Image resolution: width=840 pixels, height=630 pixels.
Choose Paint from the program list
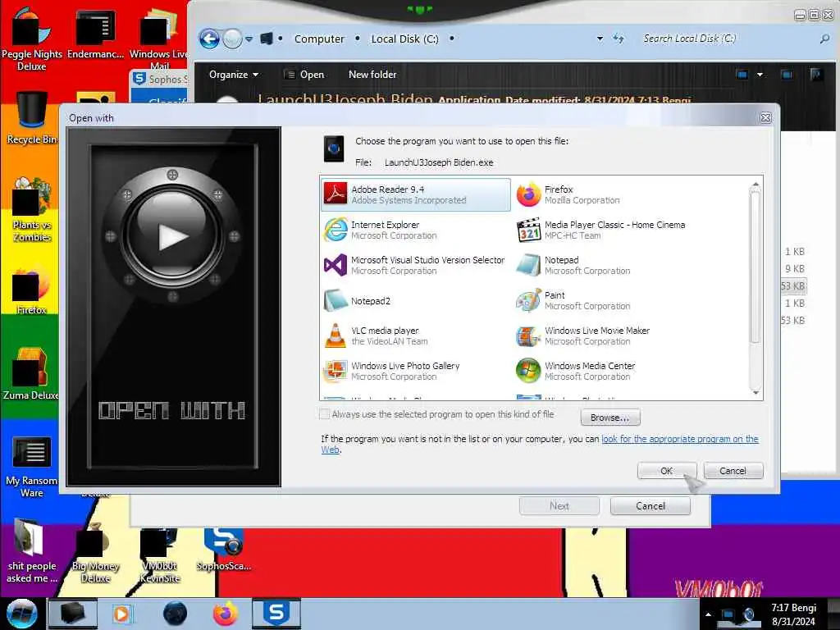pos(573,300)
